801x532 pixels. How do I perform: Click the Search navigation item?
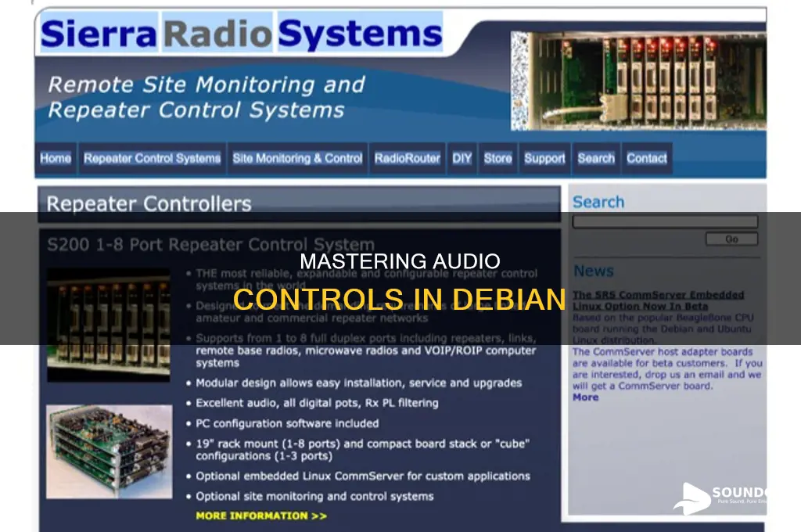[x=596, y=158]
